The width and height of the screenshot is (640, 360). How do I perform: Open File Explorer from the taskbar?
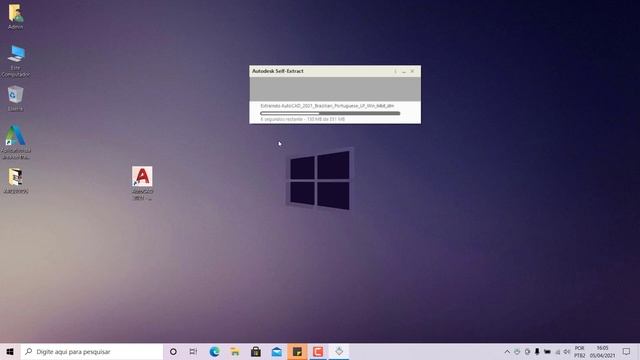point(235,351)
